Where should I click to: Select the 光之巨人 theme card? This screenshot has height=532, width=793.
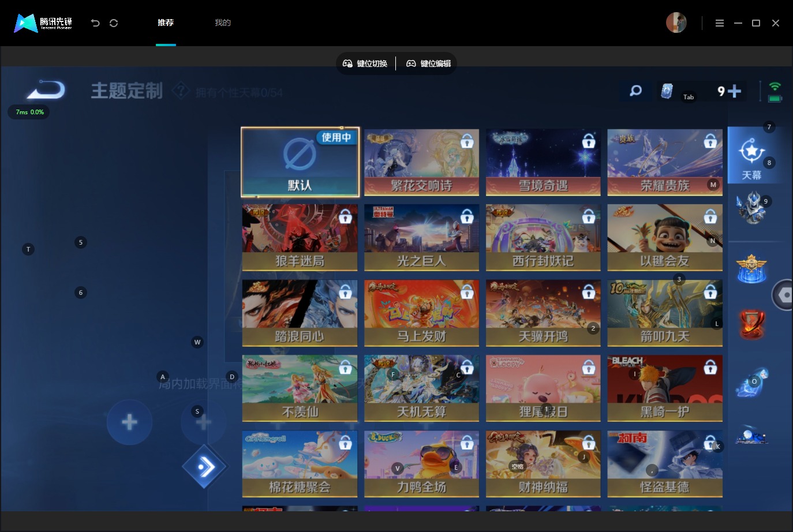(422, 238)
